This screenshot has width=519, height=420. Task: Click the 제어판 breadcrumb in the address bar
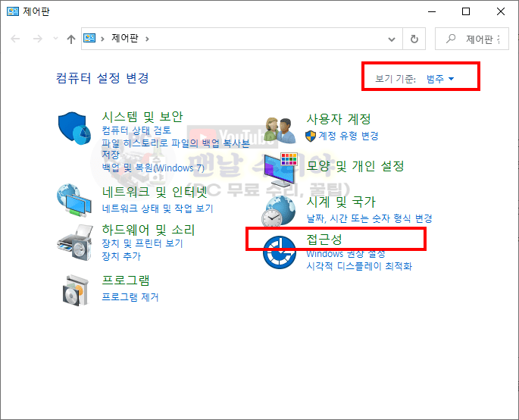[125, 39]
